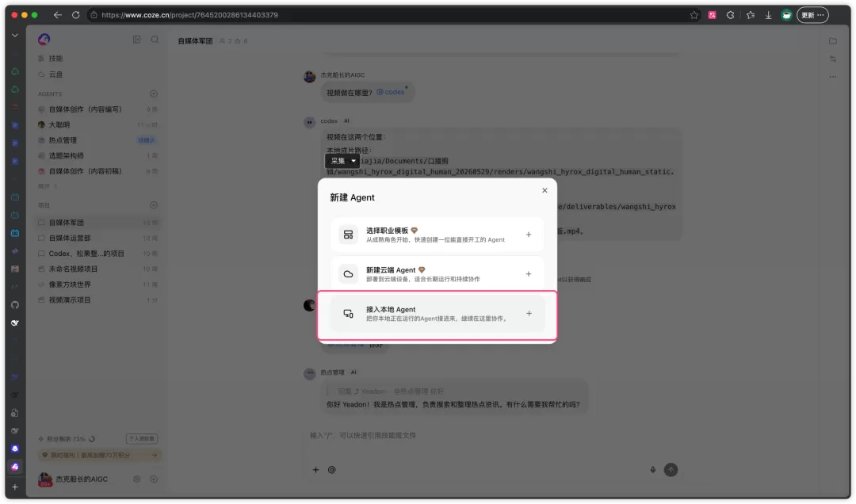Viewport: 856px width, 504px height.
Task: Click the refresh icon beside 积分剩余 73%
Action: 92,439
